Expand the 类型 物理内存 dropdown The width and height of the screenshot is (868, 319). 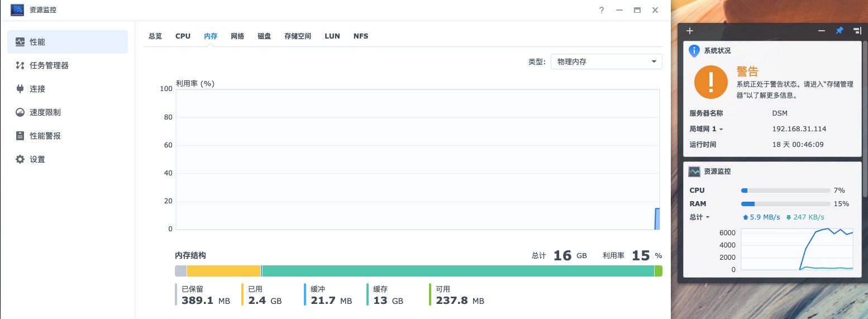(x=607, y=61)
